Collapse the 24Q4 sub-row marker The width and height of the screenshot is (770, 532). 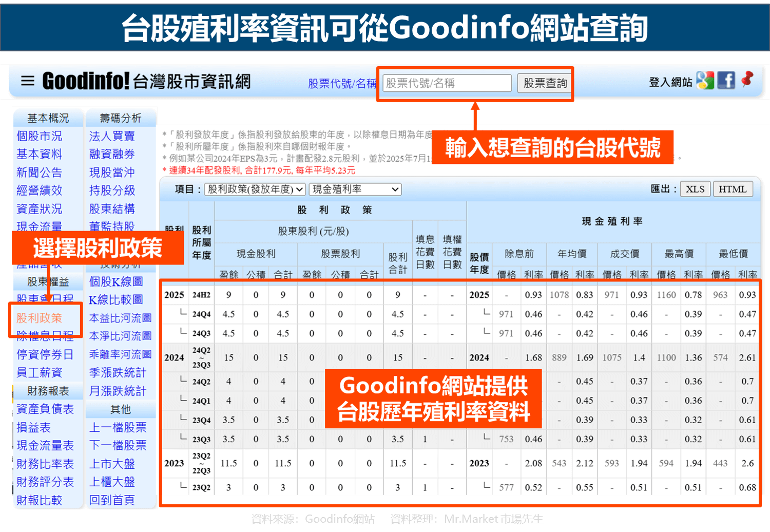click(183, 312)
